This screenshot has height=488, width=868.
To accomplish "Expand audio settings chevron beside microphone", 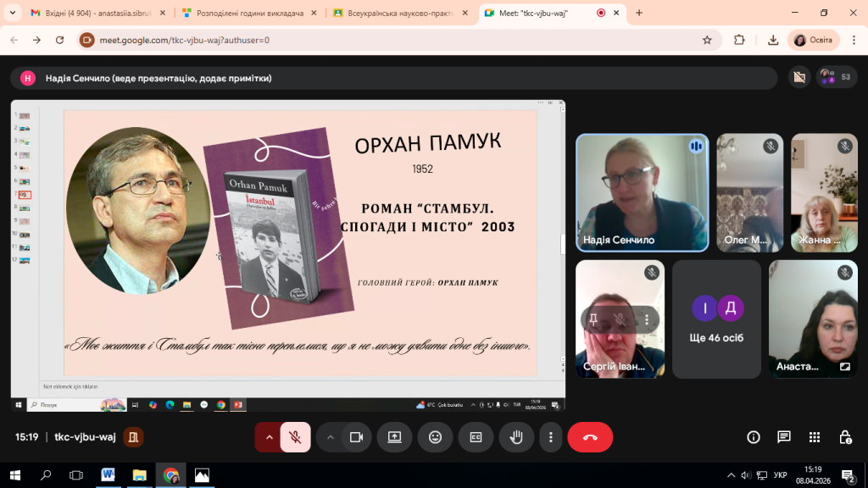I will click(x=270, y=437).
